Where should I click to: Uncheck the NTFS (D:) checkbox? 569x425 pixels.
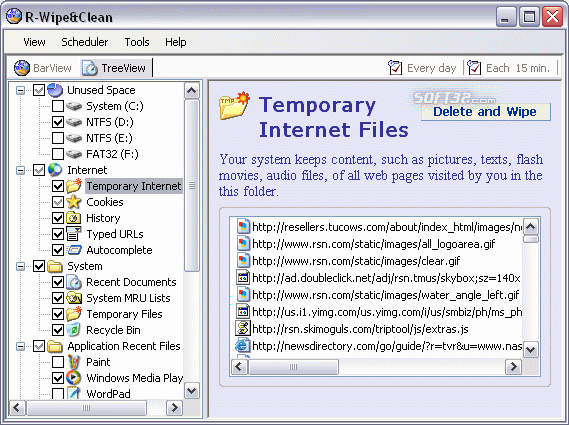click(58, 122)
